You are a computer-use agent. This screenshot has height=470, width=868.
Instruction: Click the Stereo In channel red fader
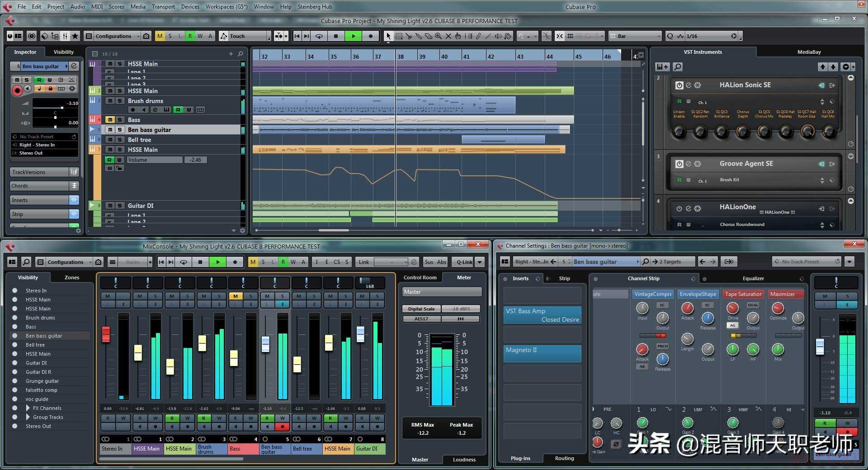106,334
